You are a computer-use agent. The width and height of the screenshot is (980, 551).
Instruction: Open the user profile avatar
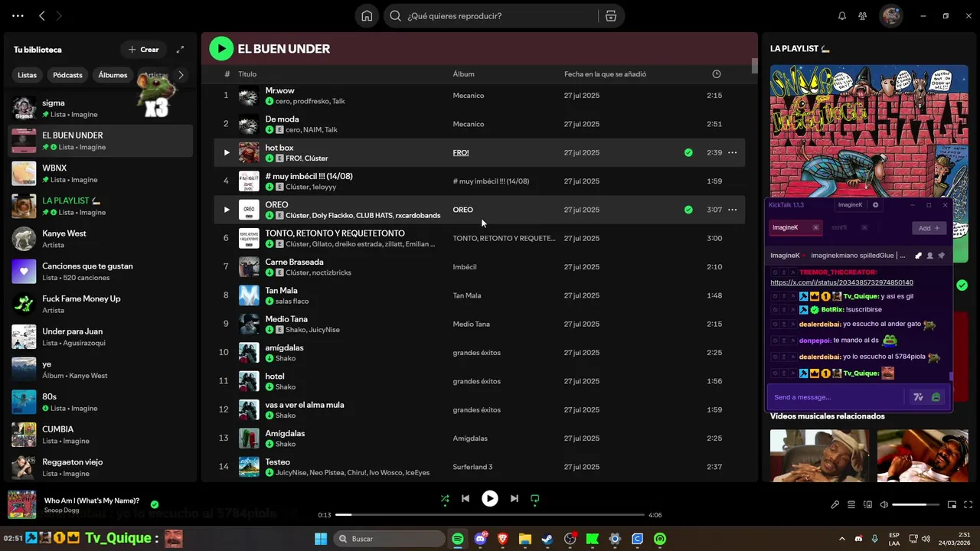890,16
